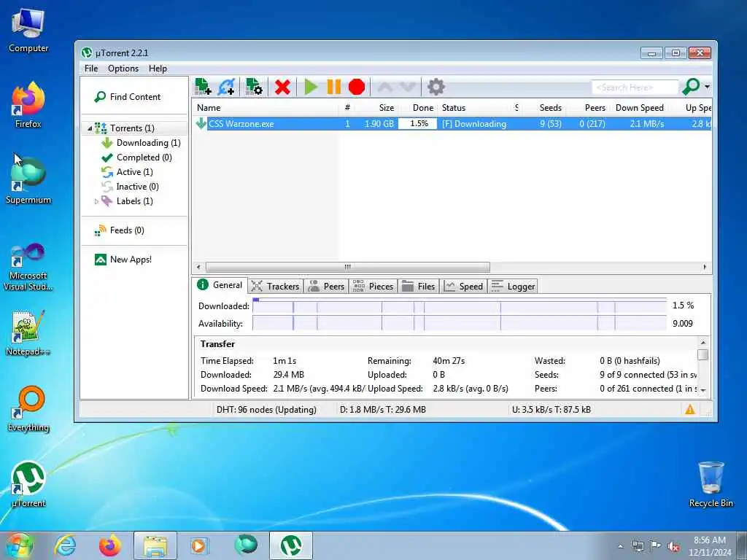This screenshot has width=747, height=560.
Task: Click into the Search Here field
Action: tap(635, 87)
